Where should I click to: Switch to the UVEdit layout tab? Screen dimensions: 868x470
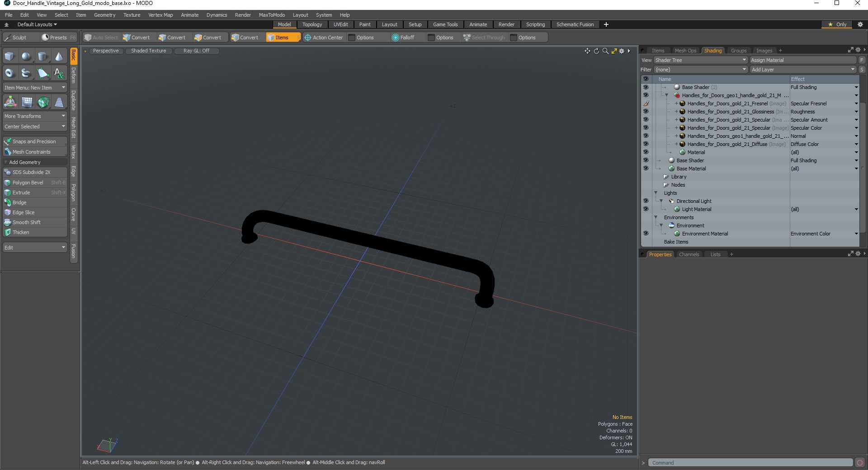pos(340,24)
